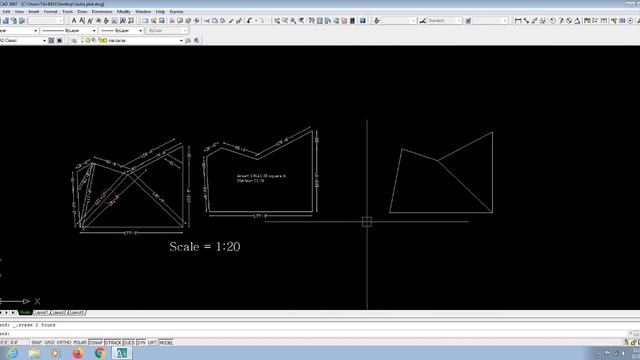Expand the text style dropdown
640x360 pixels.
pos(413,21)
